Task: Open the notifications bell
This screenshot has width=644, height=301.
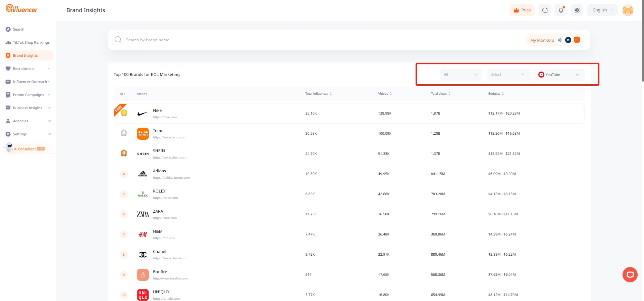Action: [561, 10]
